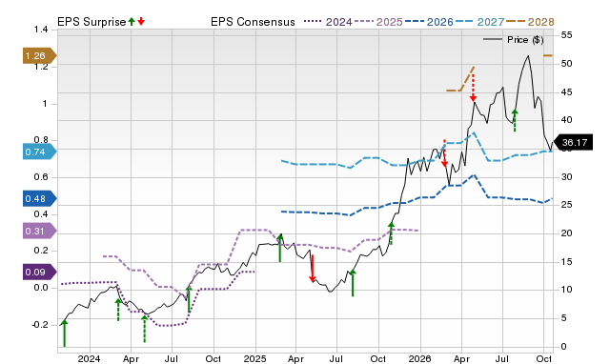The image size is (610, 364).
Task: Click the 36.17 current price label
Action: pyautogui.click(x=573, y=142)
